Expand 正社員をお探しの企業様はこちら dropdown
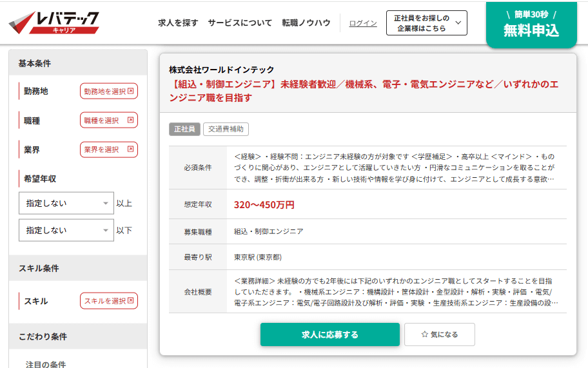 coord(426,23)
